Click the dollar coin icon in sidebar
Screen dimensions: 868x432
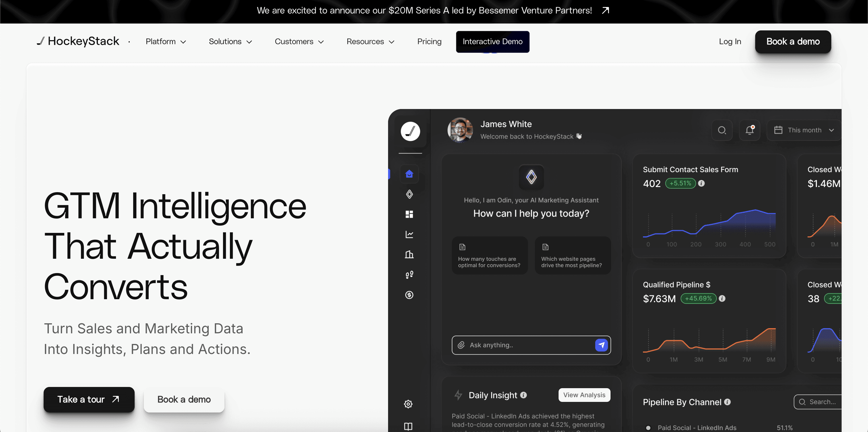tap(409, 295)
